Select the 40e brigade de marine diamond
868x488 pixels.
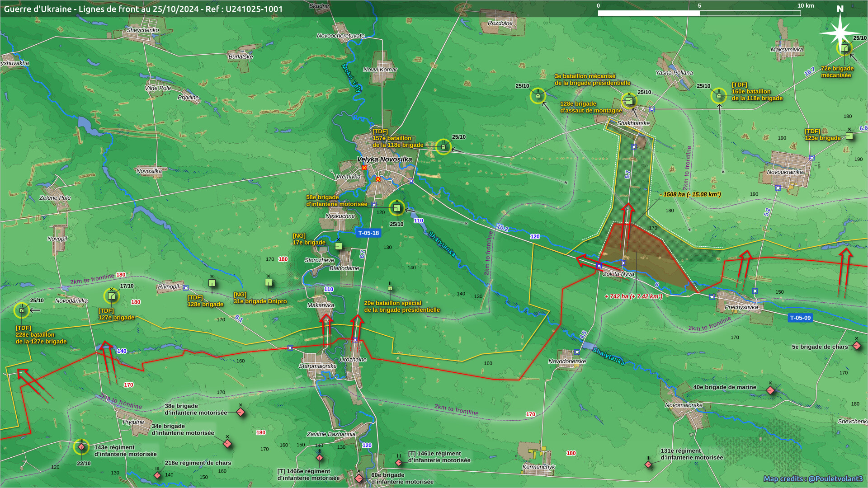tap(770, 390)
